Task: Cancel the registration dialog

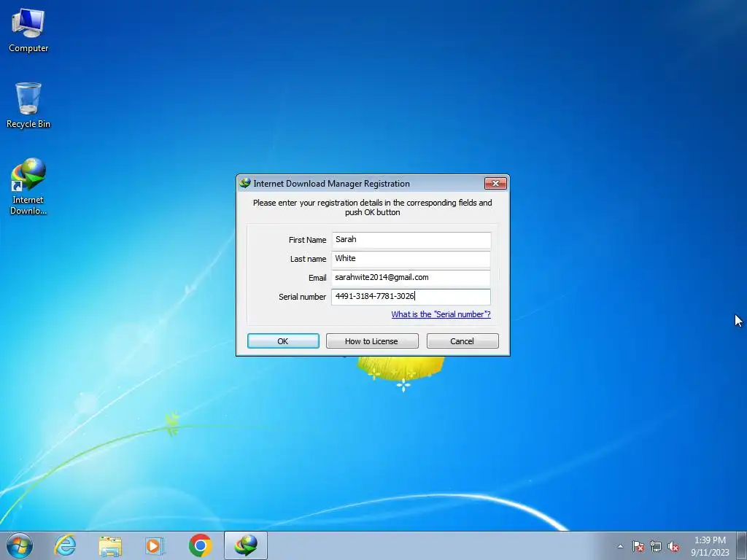Action: tap(462, 341)
